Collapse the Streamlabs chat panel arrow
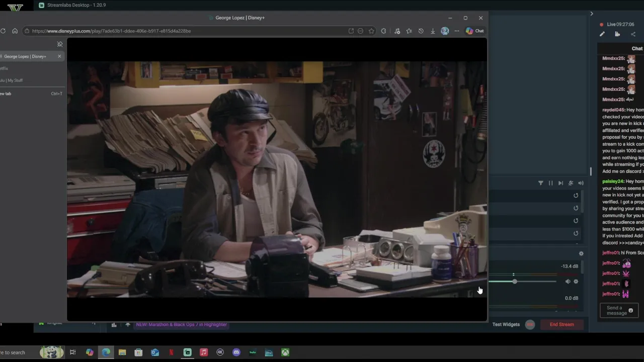Screen dimensions: 644x362 [592, 14]
